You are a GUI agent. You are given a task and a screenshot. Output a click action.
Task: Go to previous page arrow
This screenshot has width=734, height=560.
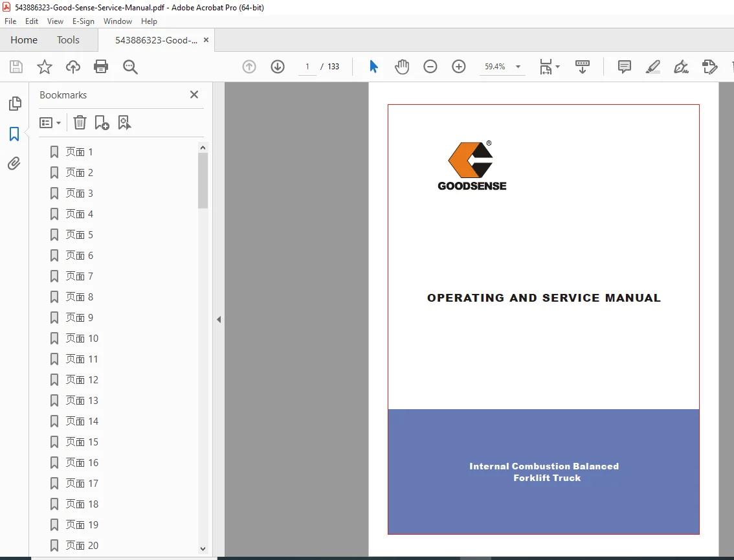[249, 67]
